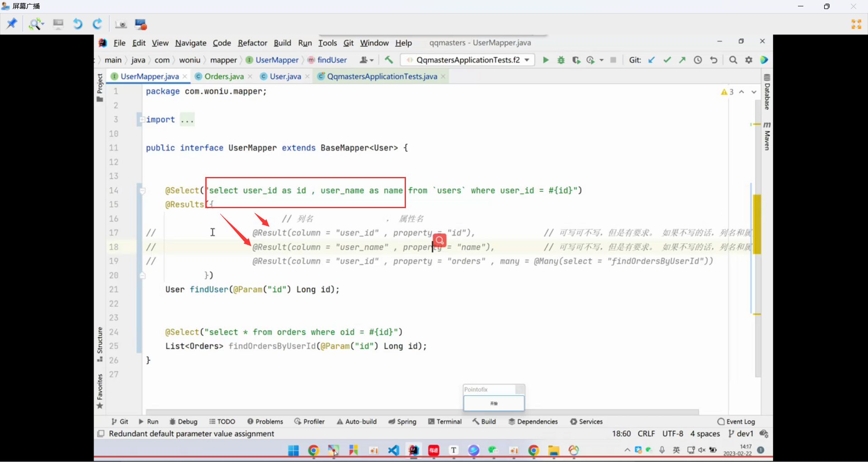This screenshot has height=462, width=868.
Task: Click the yellow warning marker on the editor scrollbar
Action: tap(757, 224)
